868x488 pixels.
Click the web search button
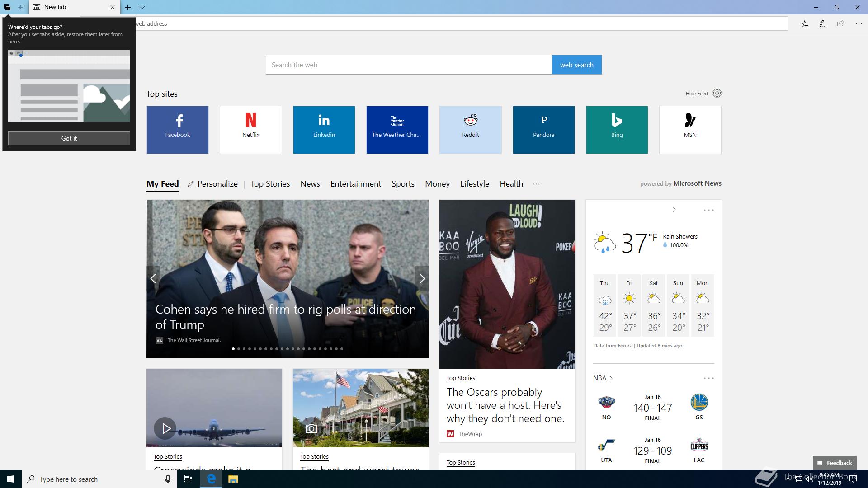tap(577, 65)
